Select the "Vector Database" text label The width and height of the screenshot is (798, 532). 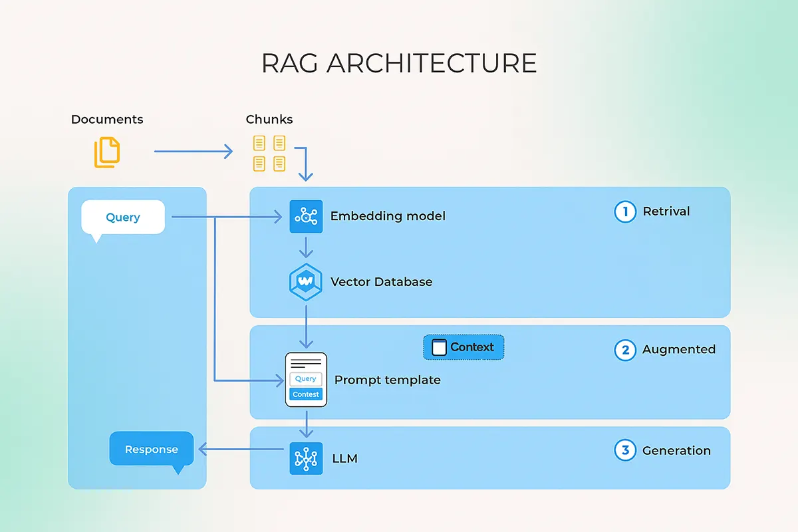381,282
